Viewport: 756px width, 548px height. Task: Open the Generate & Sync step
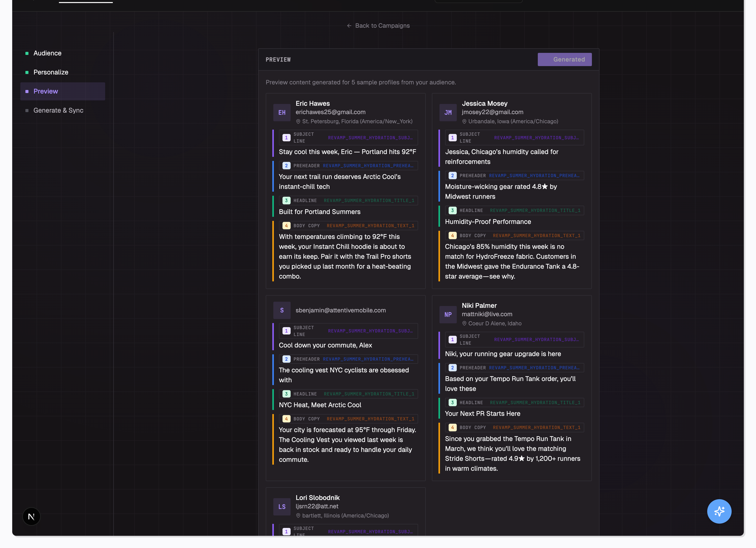click(58, 110)
